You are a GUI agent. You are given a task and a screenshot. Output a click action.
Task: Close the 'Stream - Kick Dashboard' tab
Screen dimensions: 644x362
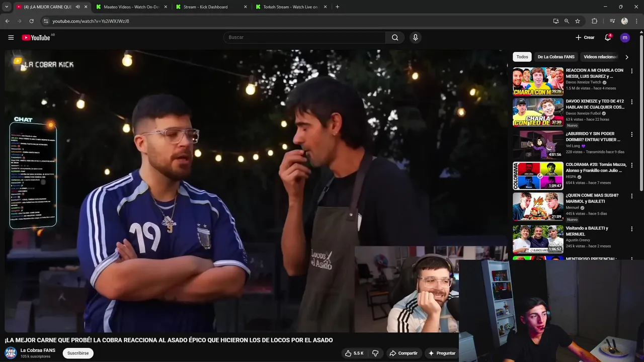[246, 7]
